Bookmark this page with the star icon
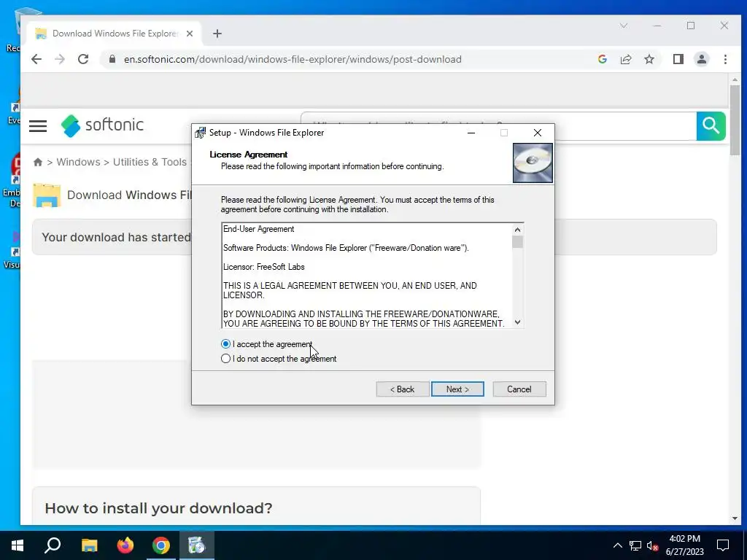The image size is (747, 560). pyautogui.click(x=649, y=59)
